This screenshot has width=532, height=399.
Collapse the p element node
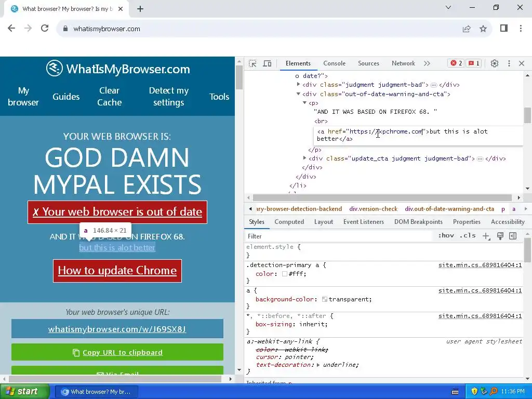[x=304, y=102]
